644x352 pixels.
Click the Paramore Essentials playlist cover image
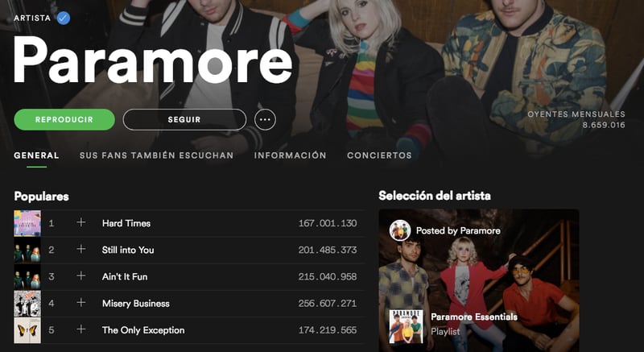click(x=407, y=326)
